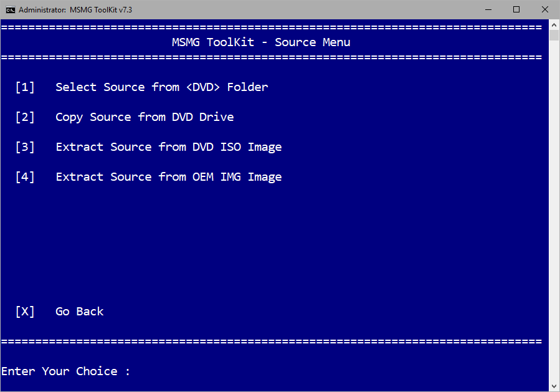Click 'Extract Source from OEM IMG Image' line
The width and height of the screenshot is (560, 392).
(169, 177)
